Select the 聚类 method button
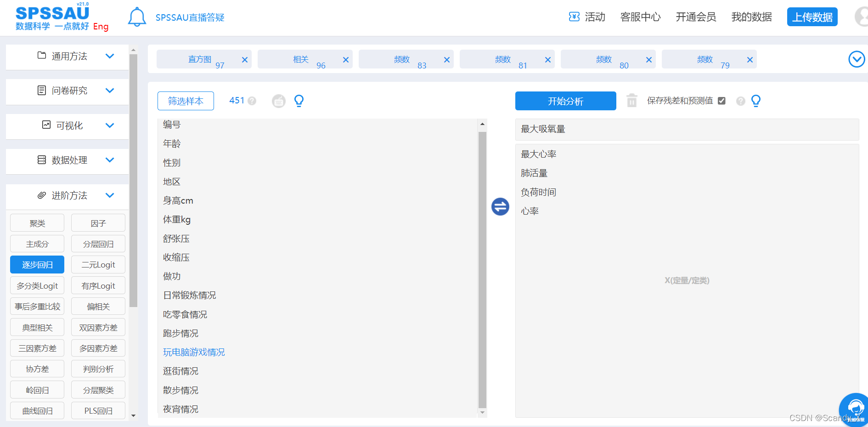 [37, 223]
